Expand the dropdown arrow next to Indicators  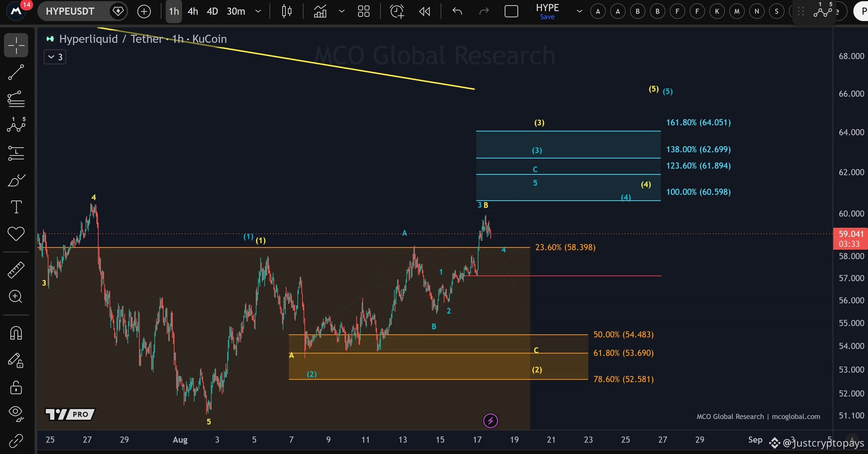342,11
